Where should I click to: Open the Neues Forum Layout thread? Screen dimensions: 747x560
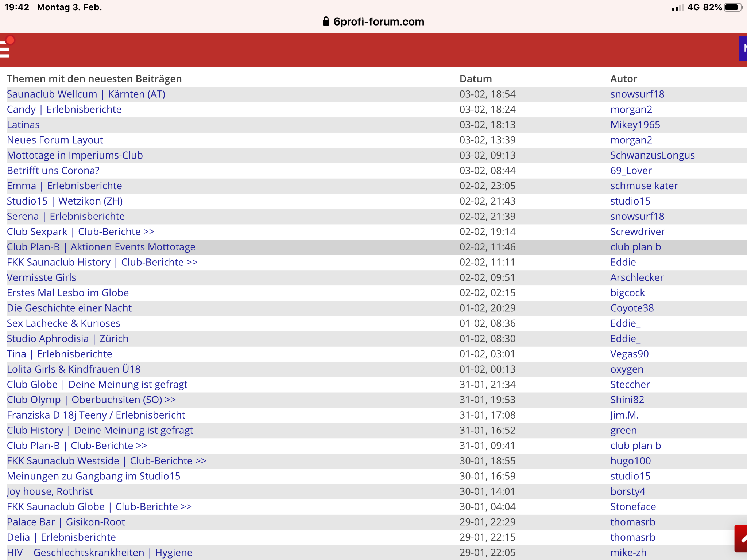coord(55,140)
